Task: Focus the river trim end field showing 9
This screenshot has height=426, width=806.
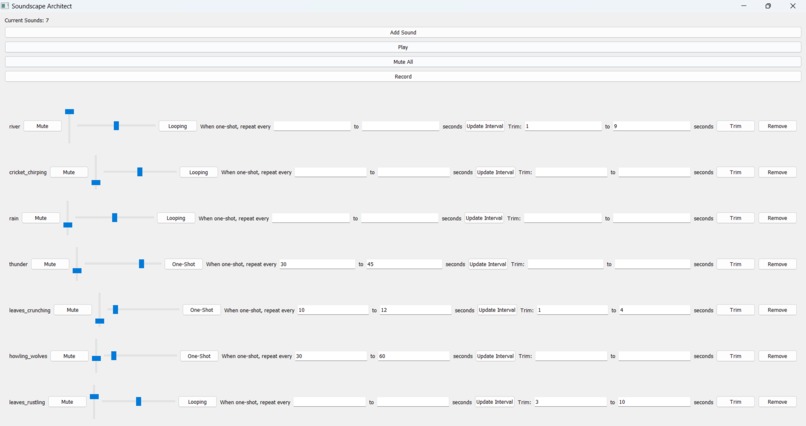Action: click(651, 126)
